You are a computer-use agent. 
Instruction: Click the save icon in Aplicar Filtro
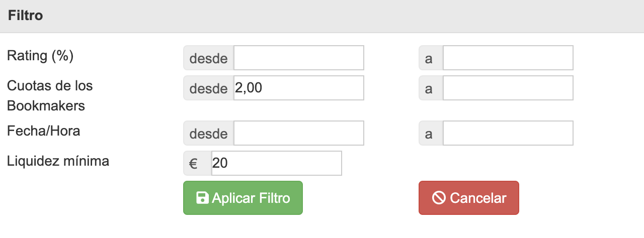pos(202,198)
